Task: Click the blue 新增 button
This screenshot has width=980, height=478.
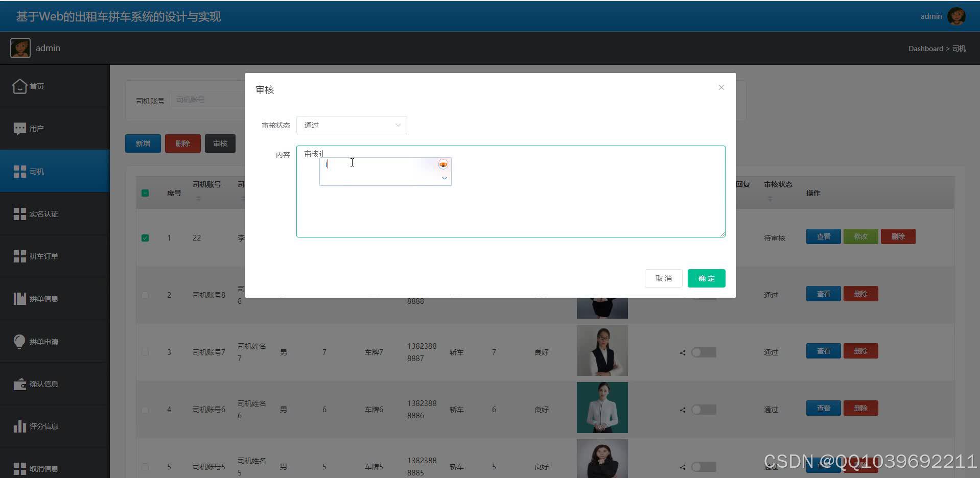Action: click(143, 144)
